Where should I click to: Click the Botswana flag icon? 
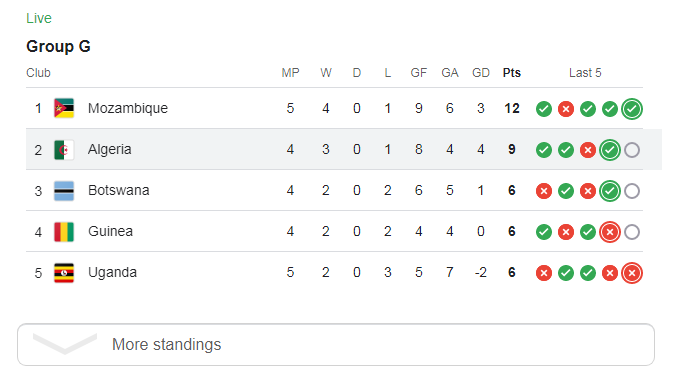point(64,191)
